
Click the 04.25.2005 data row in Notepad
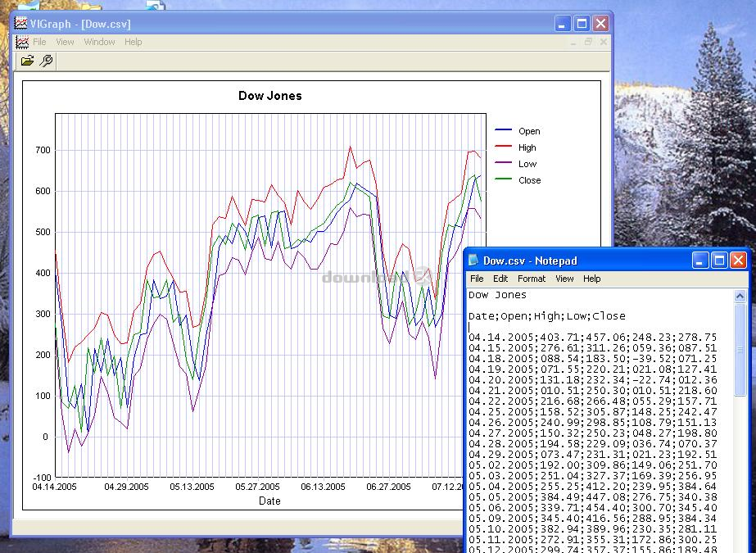click(592, 412)
